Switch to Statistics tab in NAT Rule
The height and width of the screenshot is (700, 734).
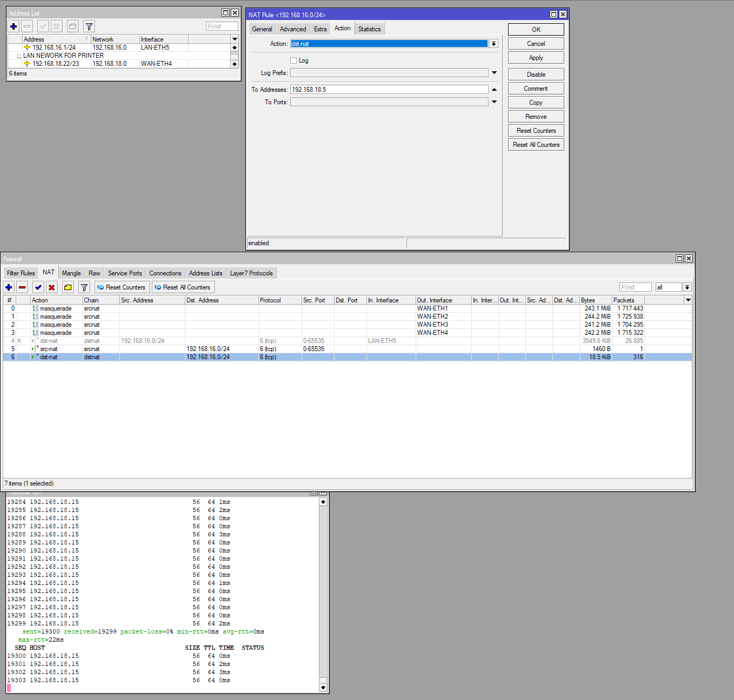(x=370, y=29)
